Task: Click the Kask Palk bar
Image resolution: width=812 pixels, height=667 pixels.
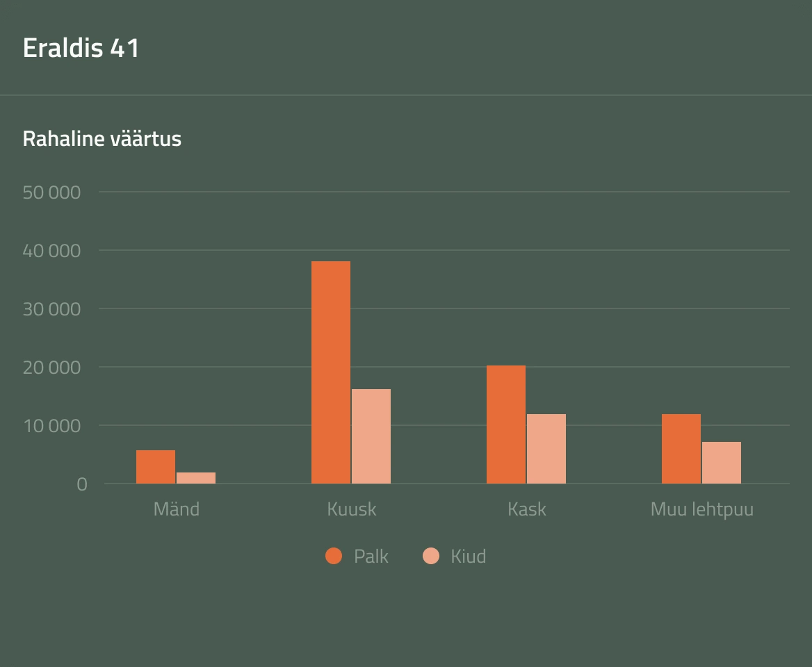Action: point(506,425)
